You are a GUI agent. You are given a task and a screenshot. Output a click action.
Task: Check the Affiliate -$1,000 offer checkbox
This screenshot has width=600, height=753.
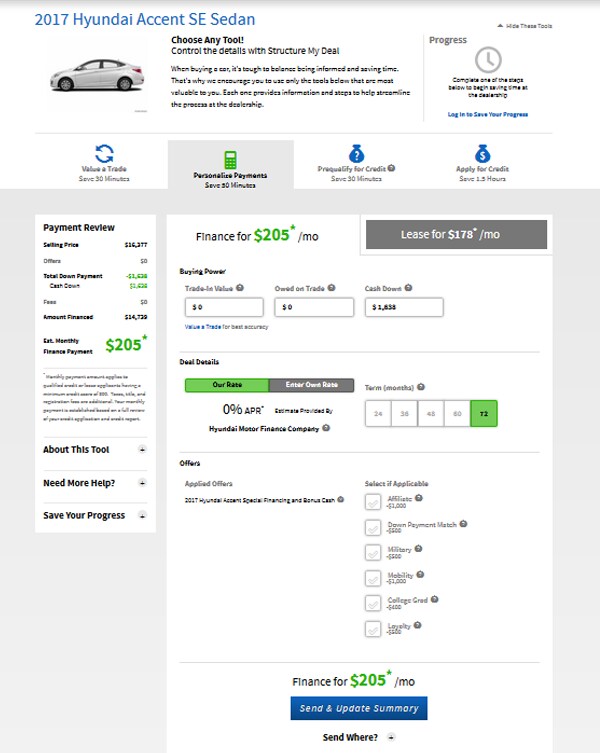(x=373, y=502)
